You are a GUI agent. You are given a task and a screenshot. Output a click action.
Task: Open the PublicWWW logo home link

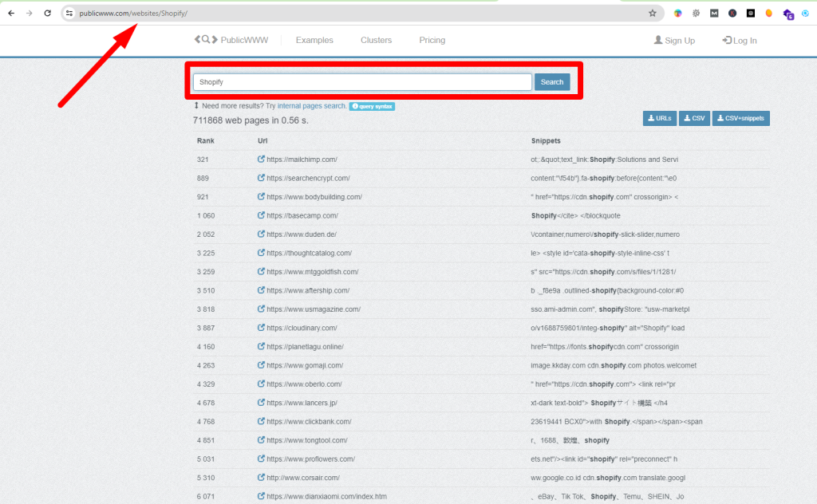coord(231,40)
